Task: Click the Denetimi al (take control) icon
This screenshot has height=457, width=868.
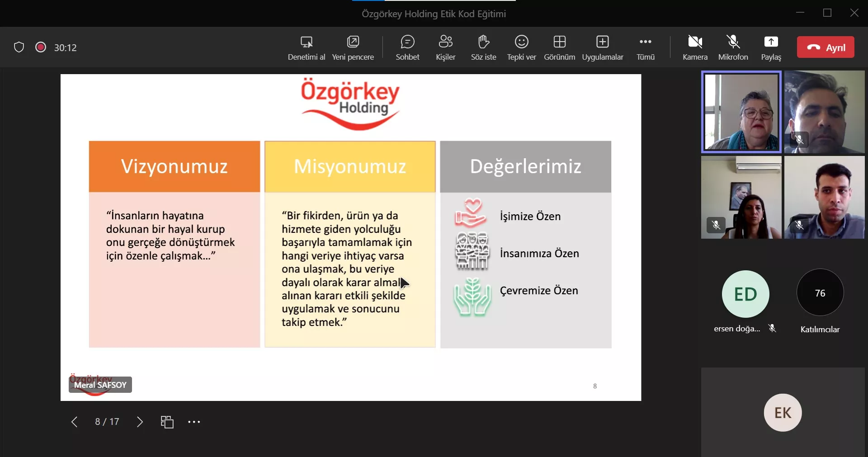Action: 307,42
